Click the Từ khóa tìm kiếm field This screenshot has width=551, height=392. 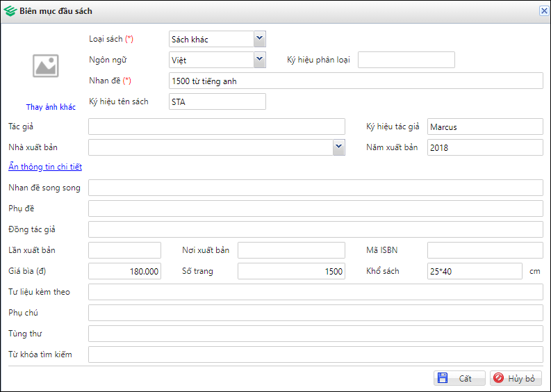tap(315, 354)
